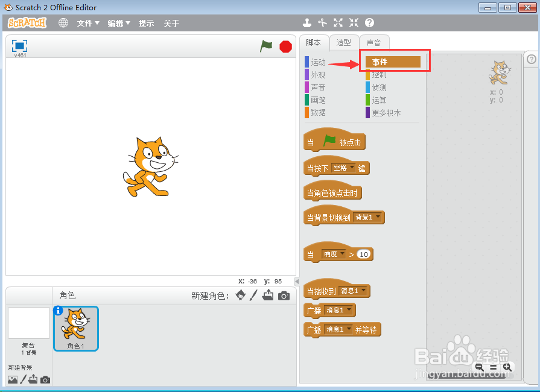
Task: Select the 事件 block category
Action: pos(393,62)
